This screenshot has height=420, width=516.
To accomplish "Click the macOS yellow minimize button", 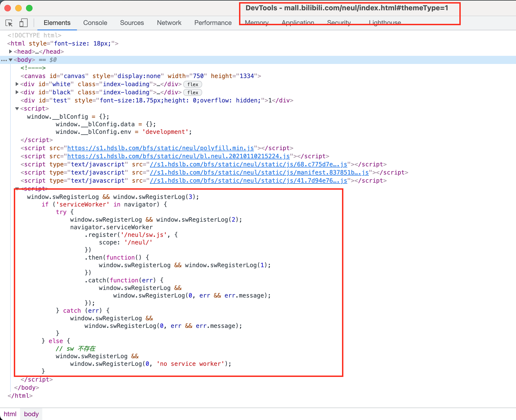I will (x=18, y=8).
